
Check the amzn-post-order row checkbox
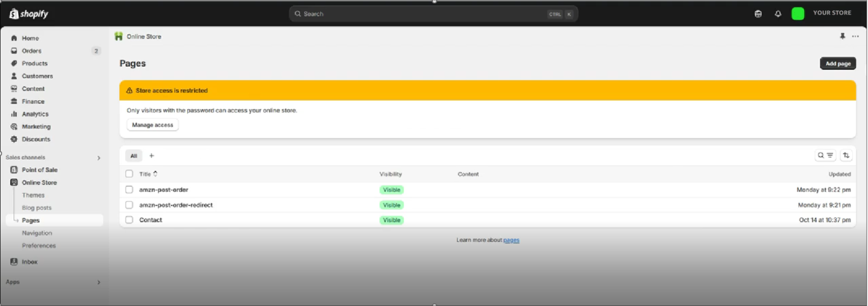click(129, 190)
